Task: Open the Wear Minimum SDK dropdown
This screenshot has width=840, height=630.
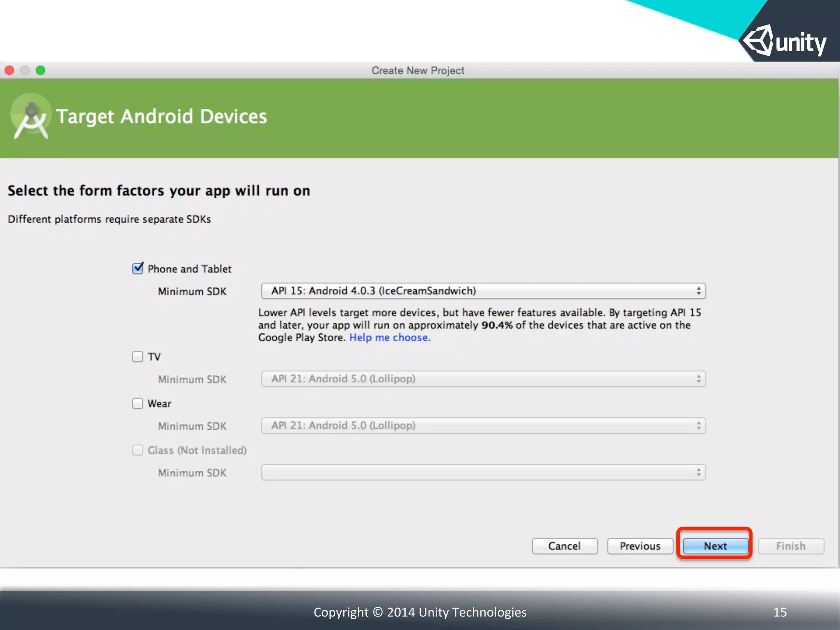Action: point(483,426)
